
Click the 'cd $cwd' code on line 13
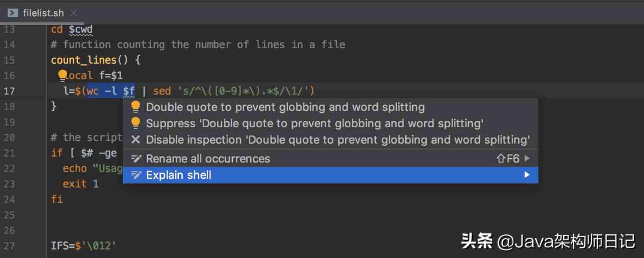(x=72, y=30)
